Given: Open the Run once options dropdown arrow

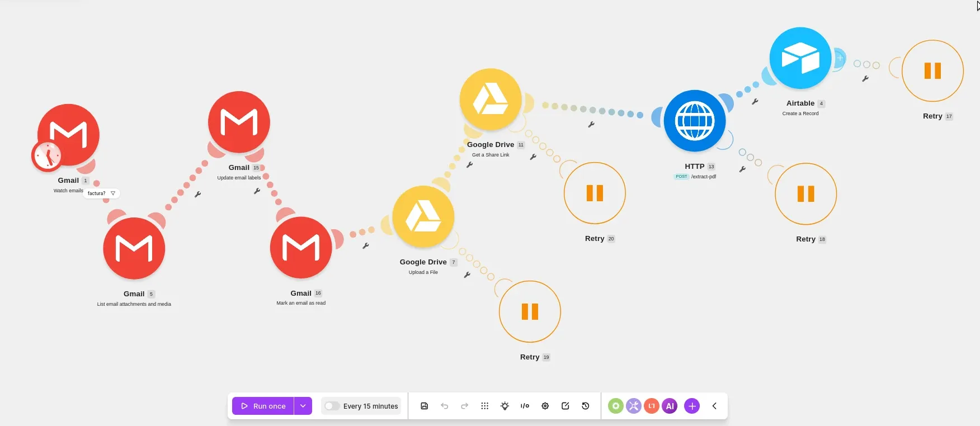Looking at the screenshot, I should tap(303, 406).
